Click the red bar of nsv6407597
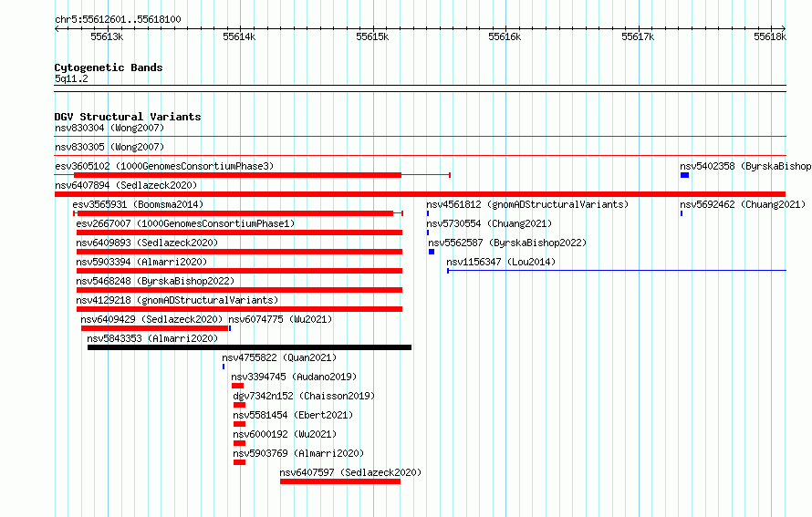 [x=340, y=481]
